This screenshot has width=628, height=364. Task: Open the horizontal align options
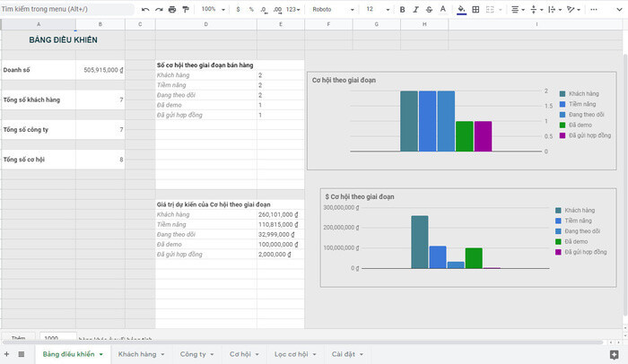(x=518, y=9)
